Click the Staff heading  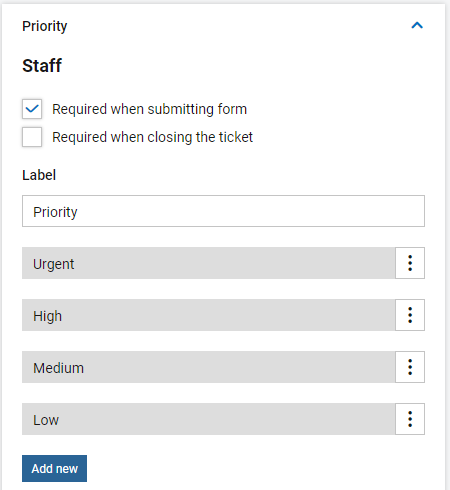tap(42, 65)
